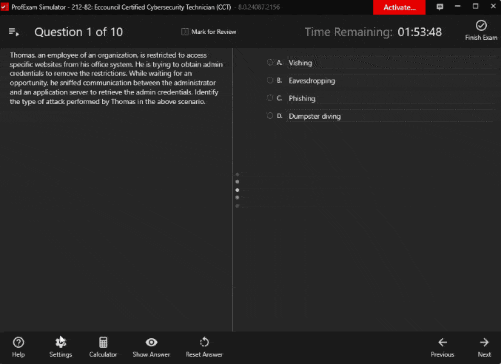The height and width of the screenshot is (364, 501).
Task: Reveal solution with Show Answer eye icon
Action: pos(151,342)
